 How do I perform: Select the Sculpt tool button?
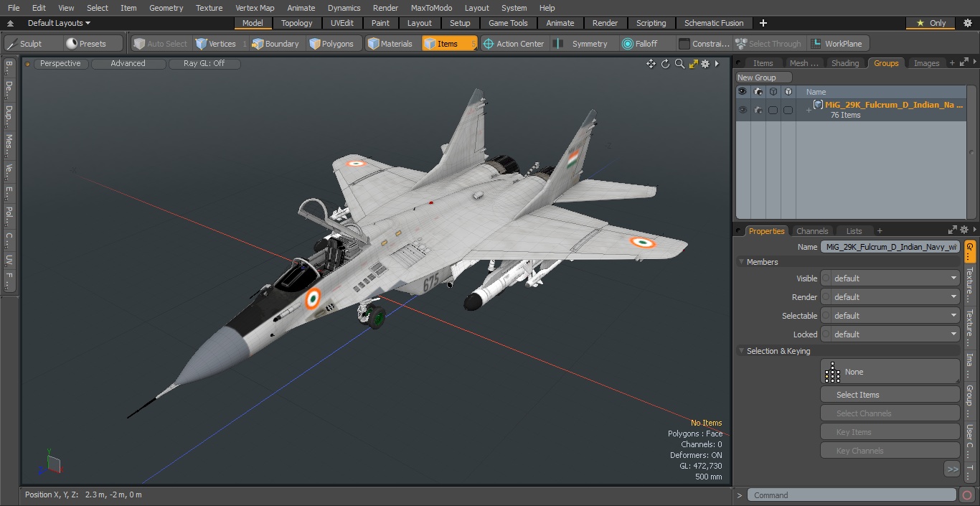click(x=33, y=44)
